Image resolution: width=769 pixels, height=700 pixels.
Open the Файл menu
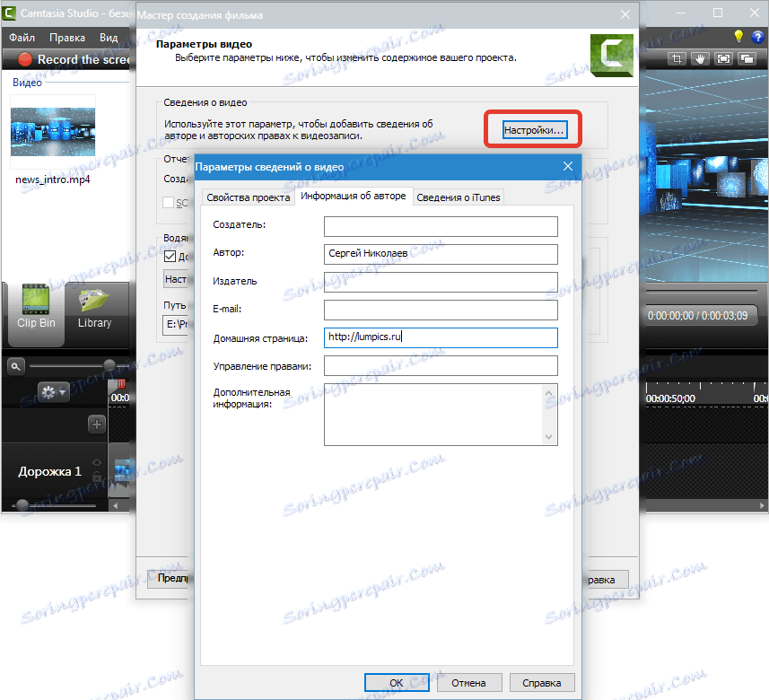[21, 37]
